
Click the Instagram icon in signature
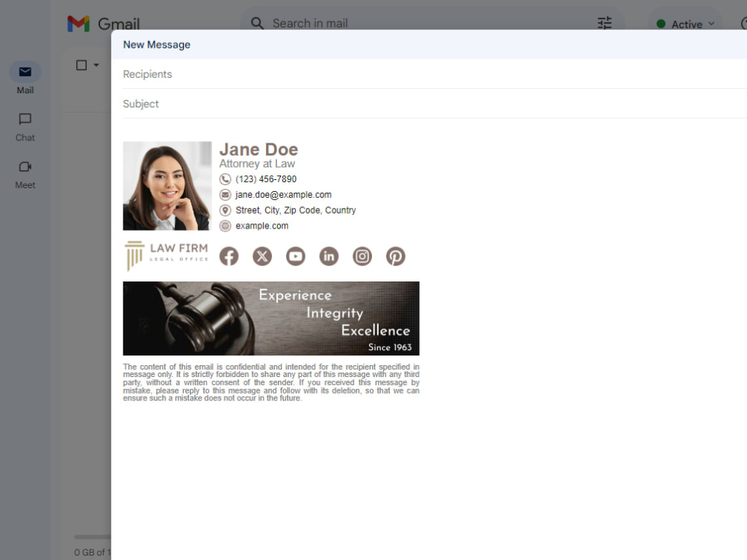click(x=362, y=256)
